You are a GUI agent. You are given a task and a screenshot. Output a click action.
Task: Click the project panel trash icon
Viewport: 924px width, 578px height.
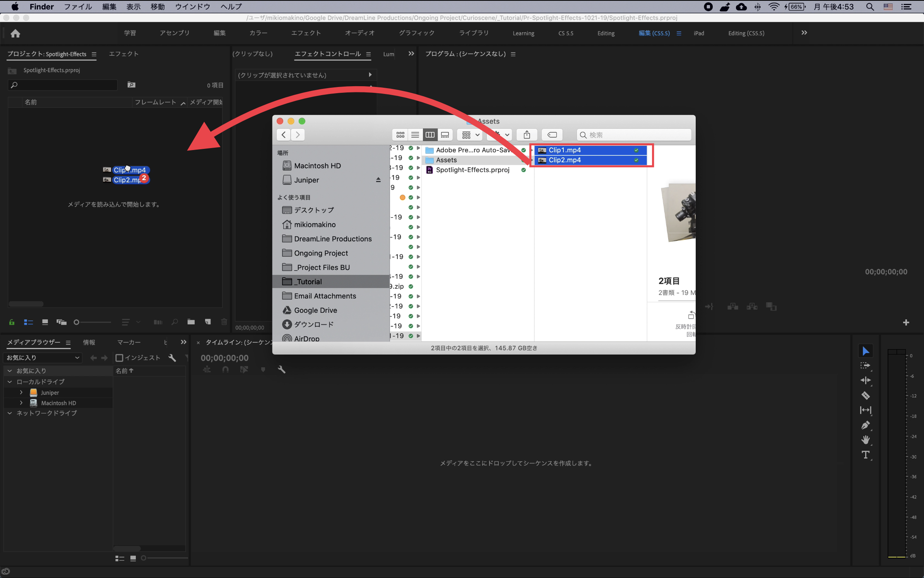(224, 322)
